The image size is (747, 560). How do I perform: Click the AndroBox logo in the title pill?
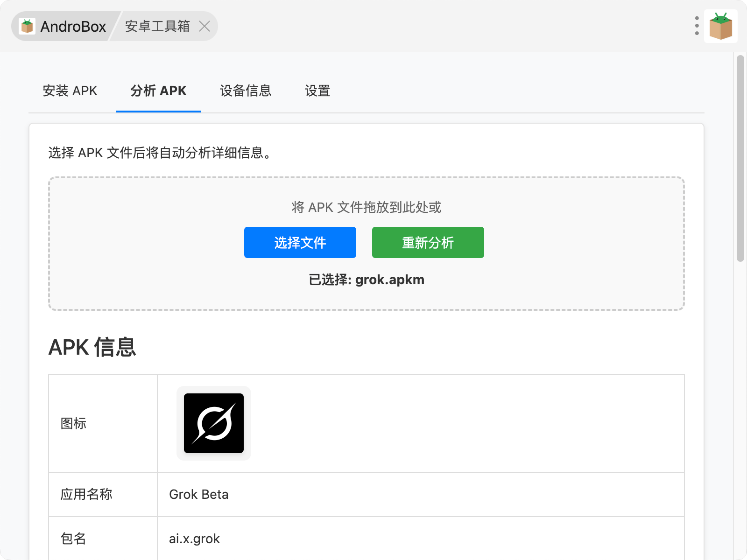[27, 26]
